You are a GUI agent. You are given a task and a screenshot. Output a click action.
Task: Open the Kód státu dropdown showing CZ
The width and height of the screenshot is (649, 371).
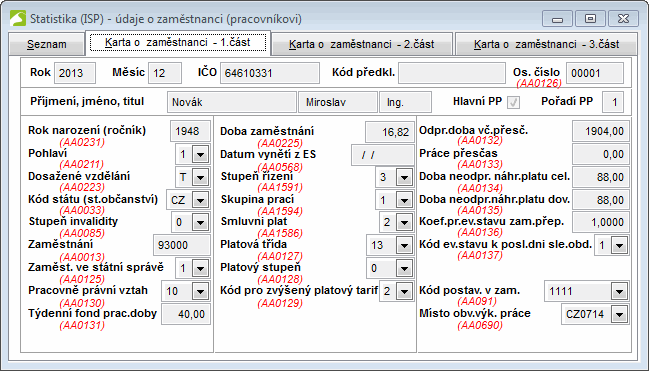(200, 200)
